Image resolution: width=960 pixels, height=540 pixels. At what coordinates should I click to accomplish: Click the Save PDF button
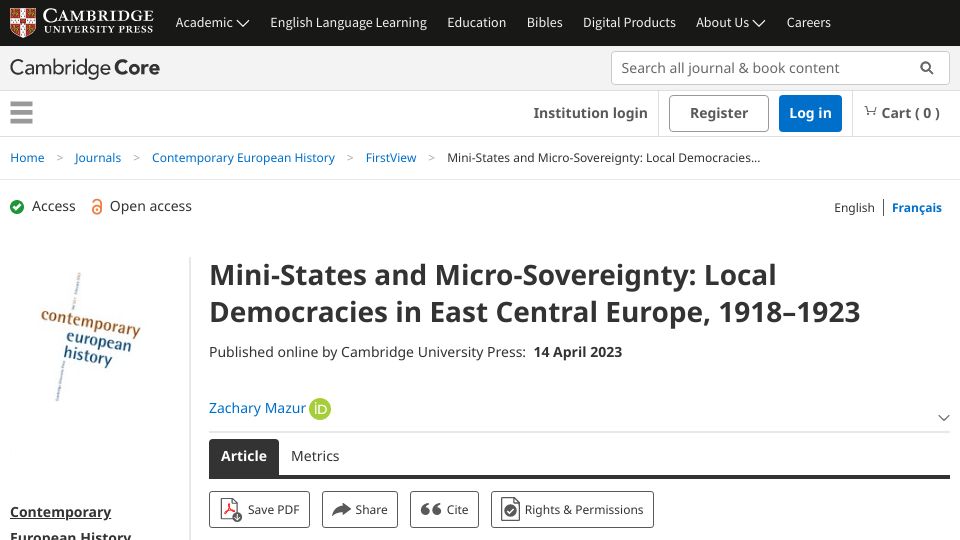tap(259, 509)
